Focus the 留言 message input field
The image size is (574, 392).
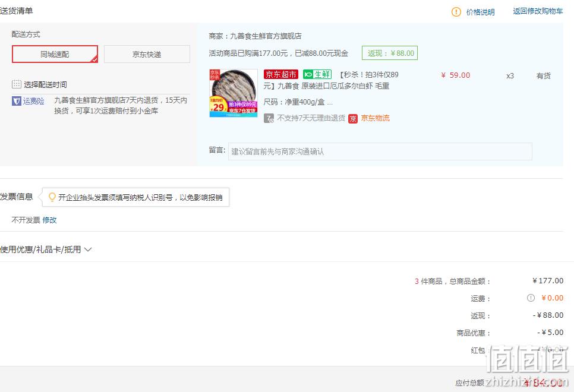(x=380, y=151)
